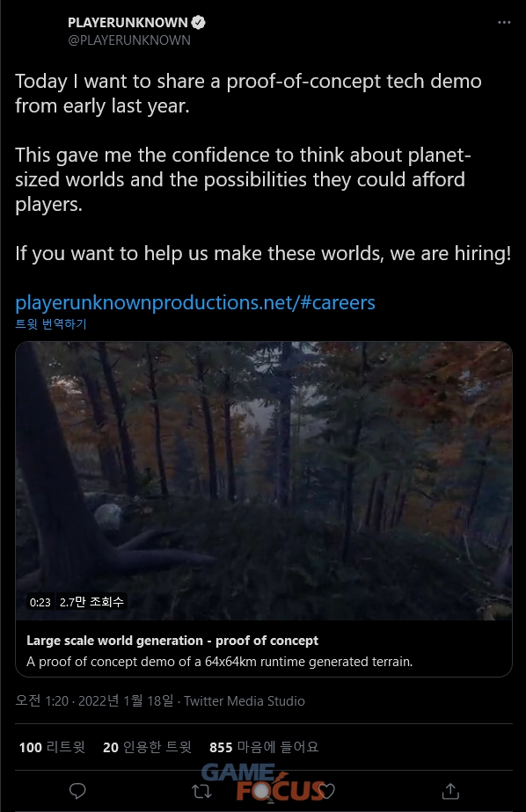Image resolution: width=526 pixels, height=812 pixels.
Task: Click the @PLAYERUNKNOWN handle
Action: [x=129, y=40]
